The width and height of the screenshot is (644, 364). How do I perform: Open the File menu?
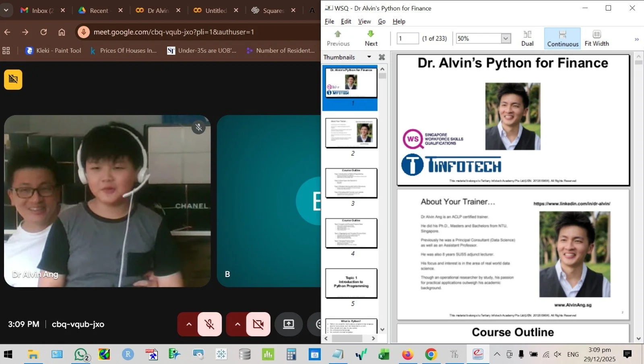tap(329, 21)
